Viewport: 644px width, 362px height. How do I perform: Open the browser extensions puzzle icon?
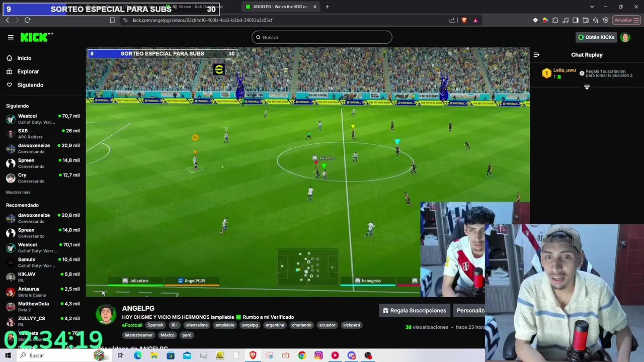[555, 20]
